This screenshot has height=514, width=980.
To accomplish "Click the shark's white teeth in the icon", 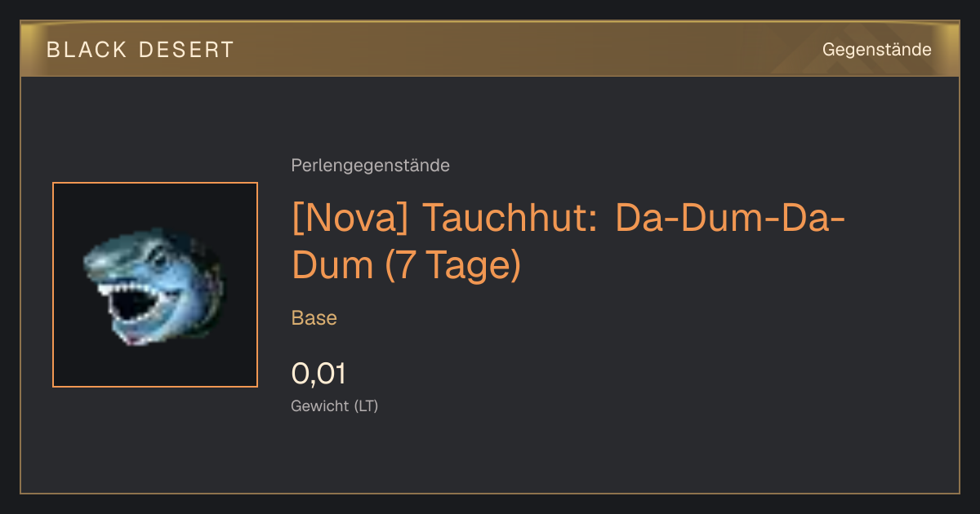I will click(131, 288).
